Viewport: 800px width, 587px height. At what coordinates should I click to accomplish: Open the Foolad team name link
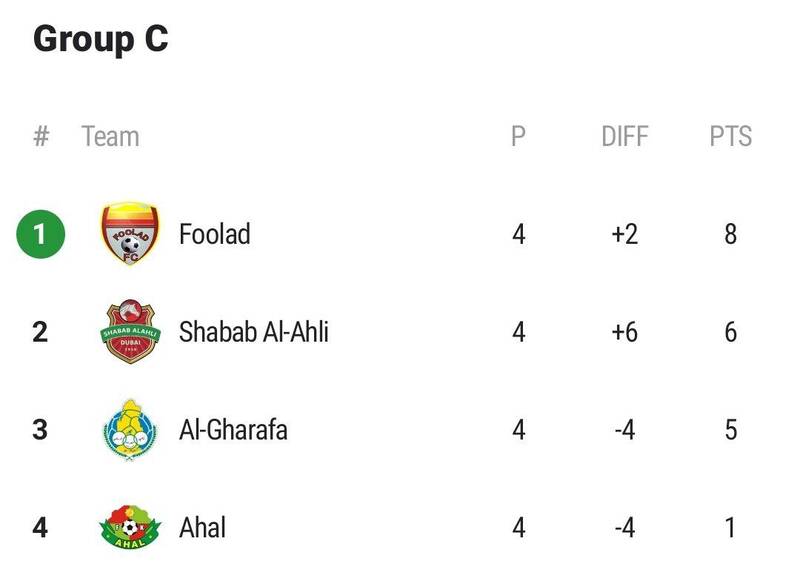click(215, 234)
